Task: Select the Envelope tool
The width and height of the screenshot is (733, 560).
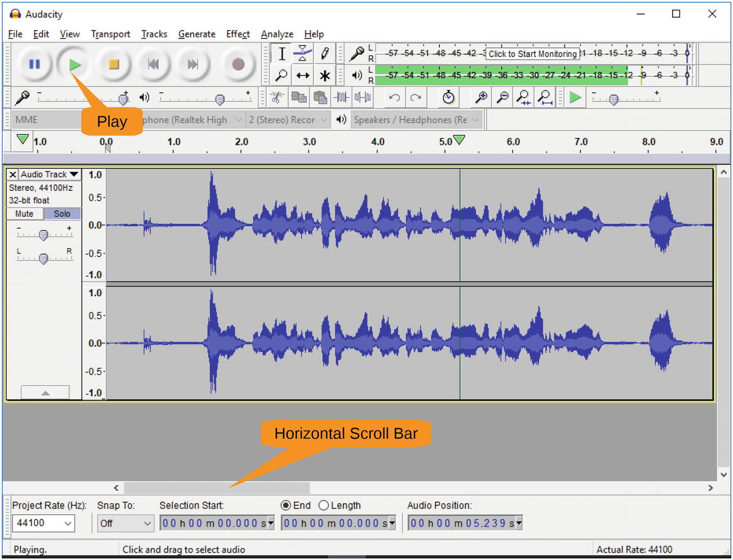Action: 303,54
